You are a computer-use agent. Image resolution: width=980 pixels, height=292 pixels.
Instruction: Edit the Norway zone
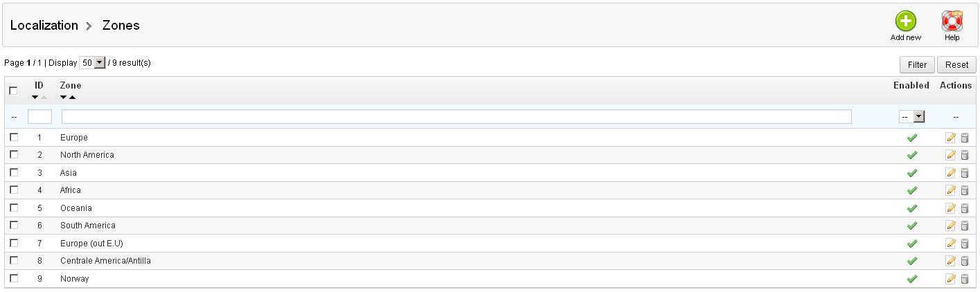[x=950, y=279]
